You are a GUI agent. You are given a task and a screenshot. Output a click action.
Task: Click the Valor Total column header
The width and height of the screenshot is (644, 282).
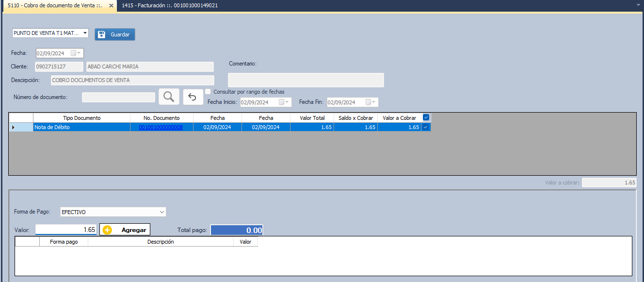click(312, 118)
